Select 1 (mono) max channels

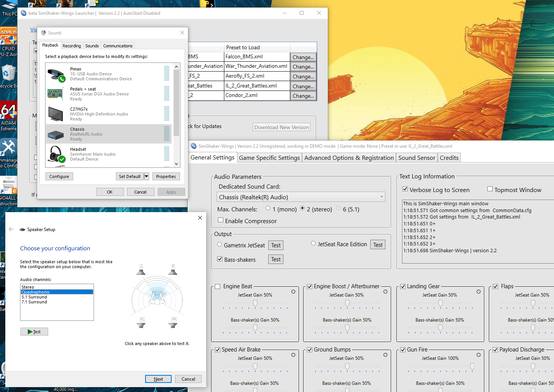coord(268,208)
